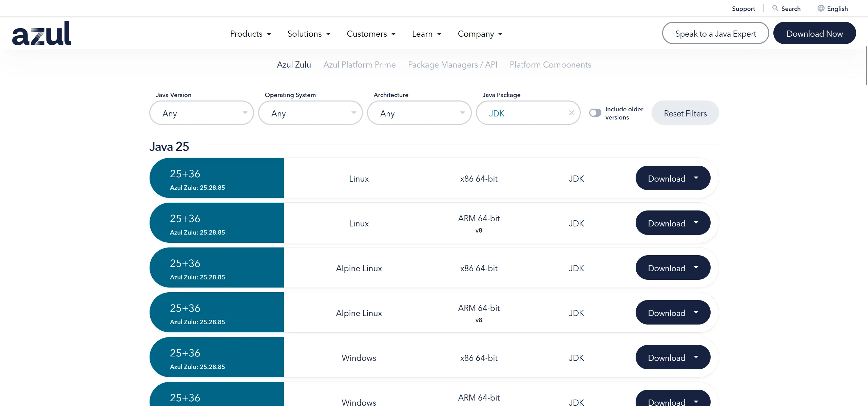Click the Azul logo

point(41,33)
